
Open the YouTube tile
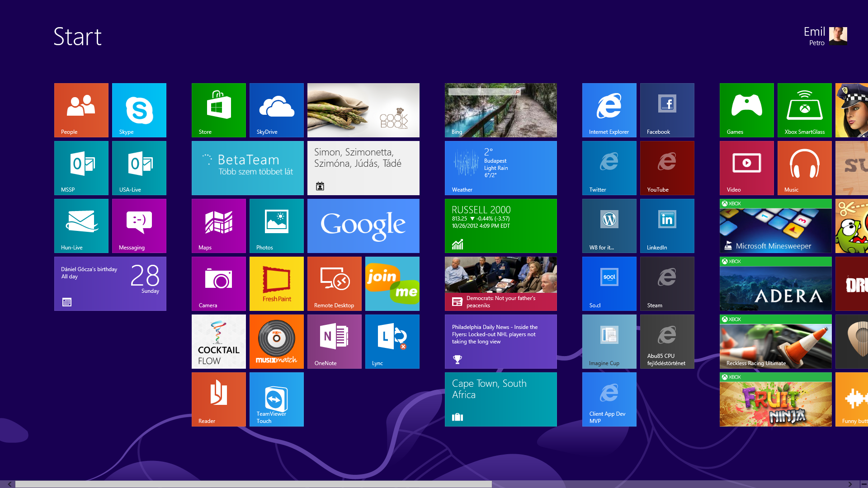point(667,168)
